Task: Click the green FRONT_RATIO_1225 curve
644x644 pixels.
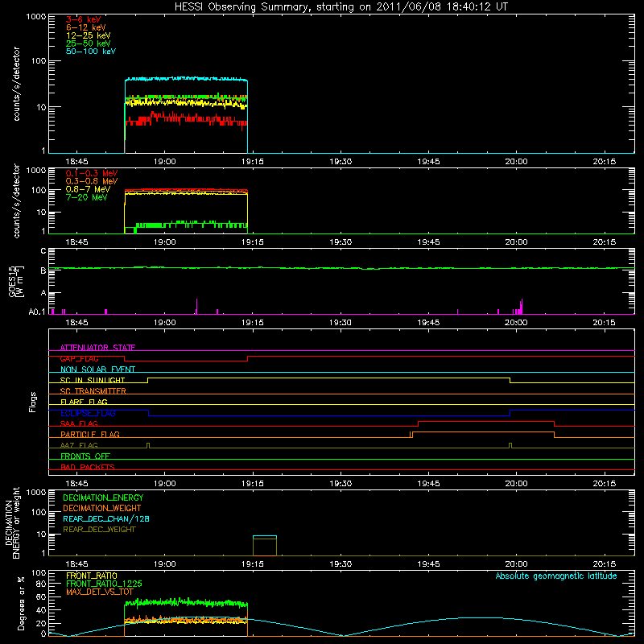Action: 186,603
